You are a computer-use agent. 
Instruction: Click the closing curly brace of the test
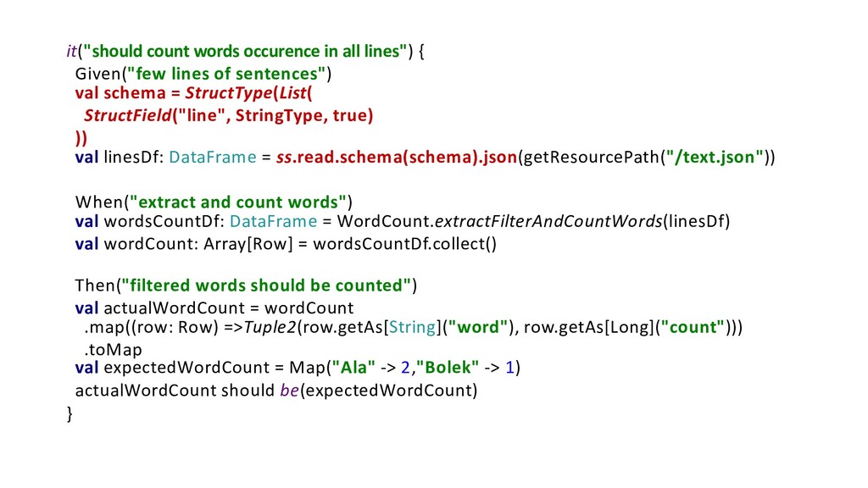coord(70,413)
